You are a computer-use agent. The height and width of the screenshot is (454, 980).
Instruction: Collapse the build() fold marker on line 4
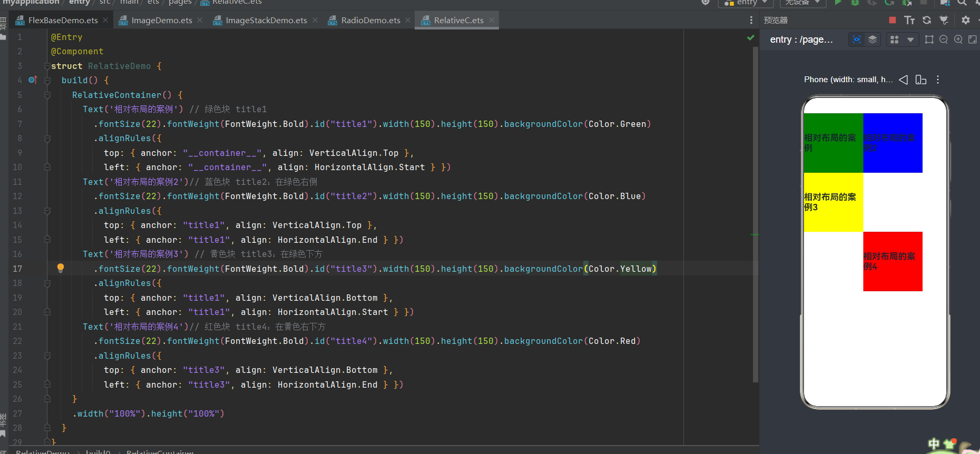pos(47,81)
